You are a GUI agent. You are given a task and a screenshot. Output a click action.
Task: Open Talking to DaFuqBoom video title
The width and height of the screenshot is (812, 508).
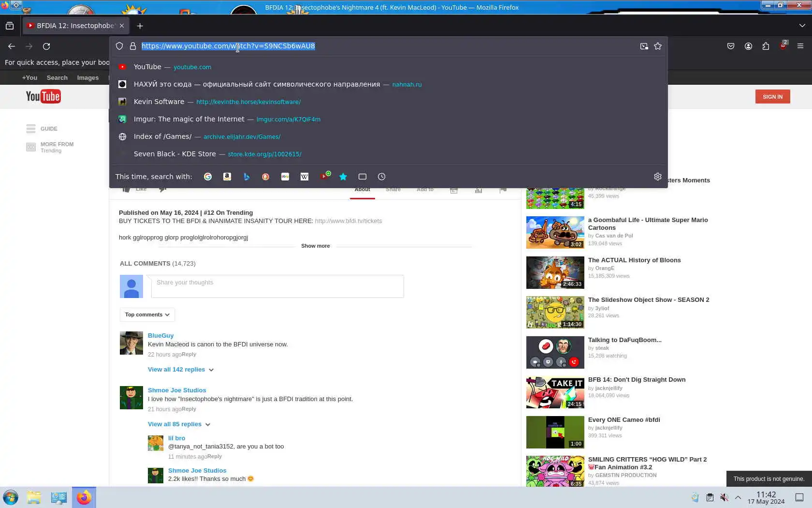pyautogui.click(x=624, y=340)
